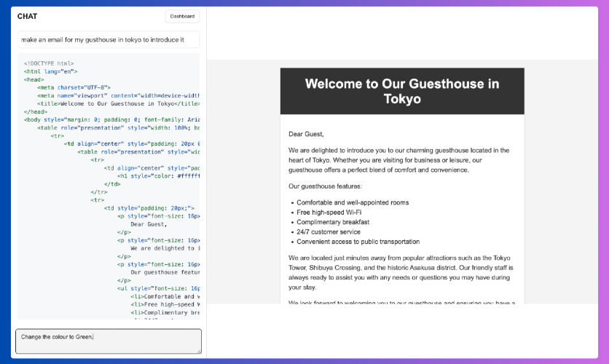
Task: Select the 'make an email for my gusthouse' prompt message
Action: (x=109, y=39)
